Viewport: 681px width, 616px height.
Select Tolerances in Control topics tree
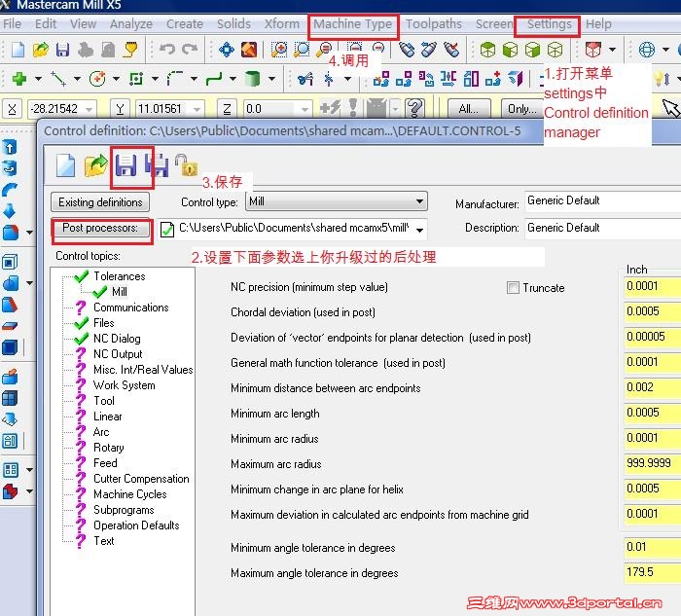click(x=119, y=276)
